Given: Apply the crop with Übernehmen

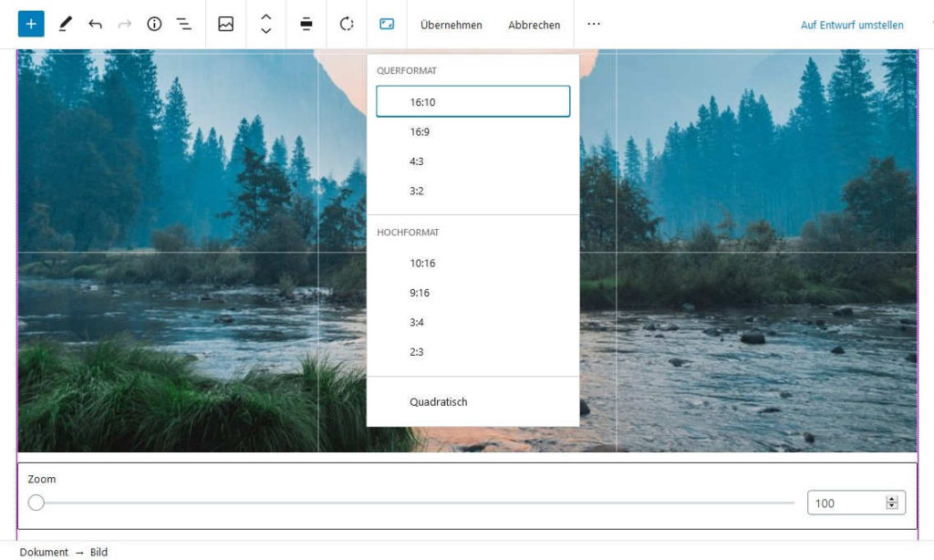Looking at the screenshot, I should pyautogui.click(x=451, y=25).
